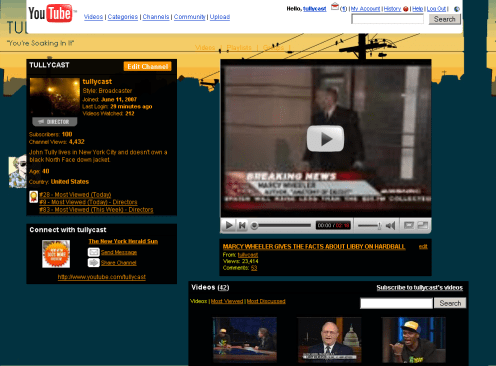The height and width of the screenshot is (366, 496).
Task: Select the Most Discussed tab in Videos
Action: (x=266, y=301)
